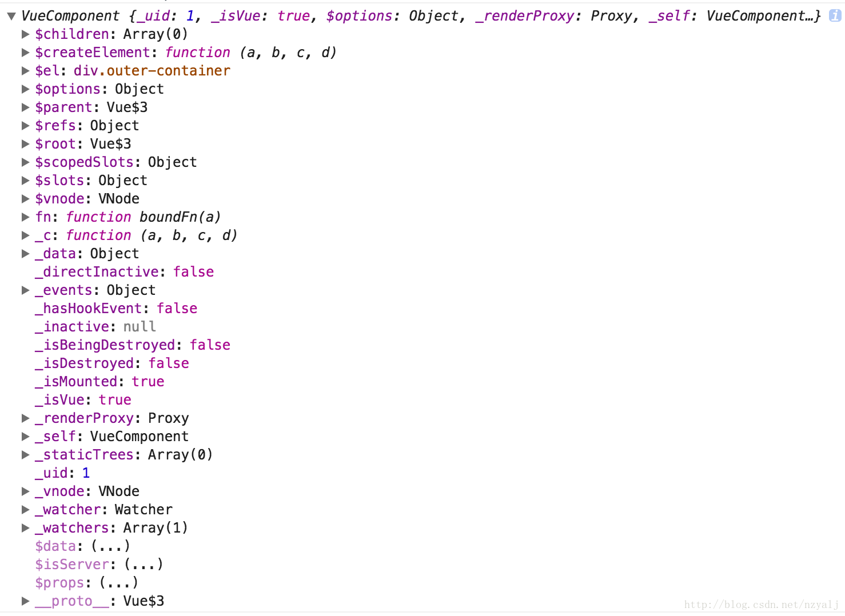Expand the _staticTrees Array(0) property

25,455
